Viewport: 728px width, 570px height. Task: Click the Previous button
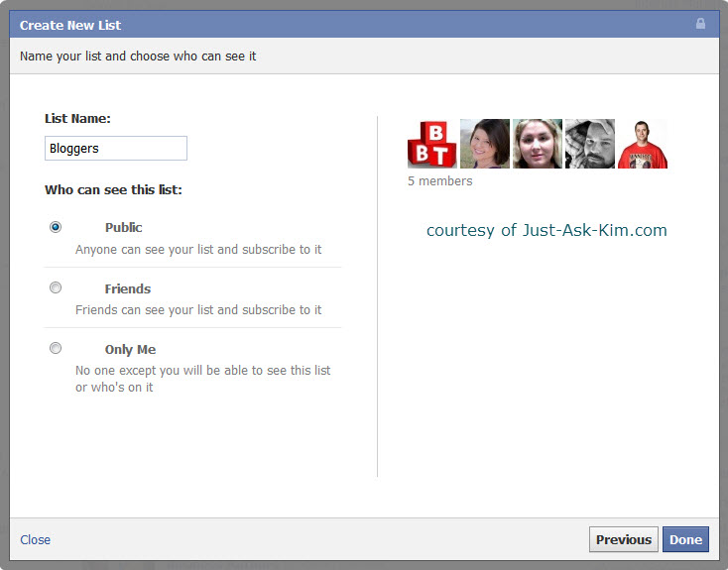(x=624, y=539)
